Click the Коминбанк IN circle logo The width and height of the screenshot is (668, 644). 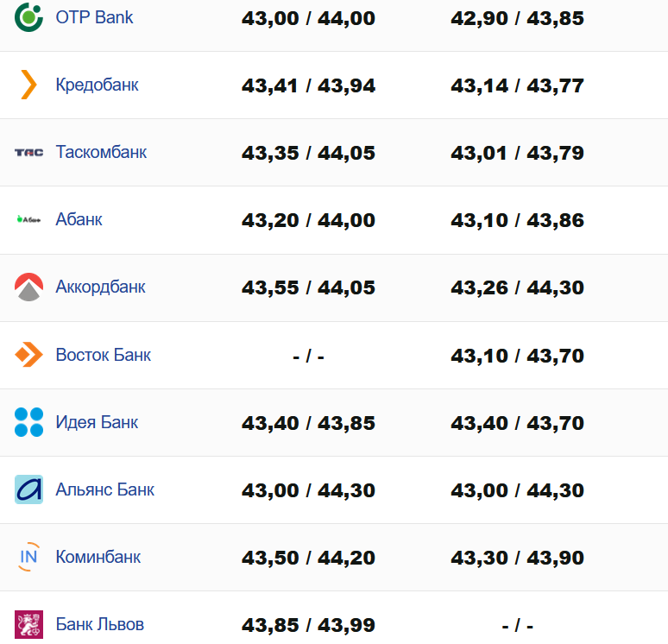click(28, 557)
